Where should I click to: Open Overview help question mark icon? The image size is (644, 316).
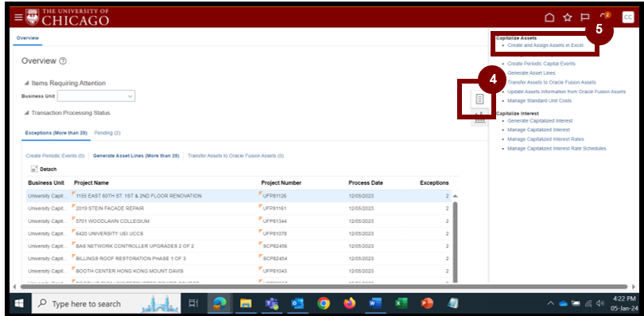point(63,60)
